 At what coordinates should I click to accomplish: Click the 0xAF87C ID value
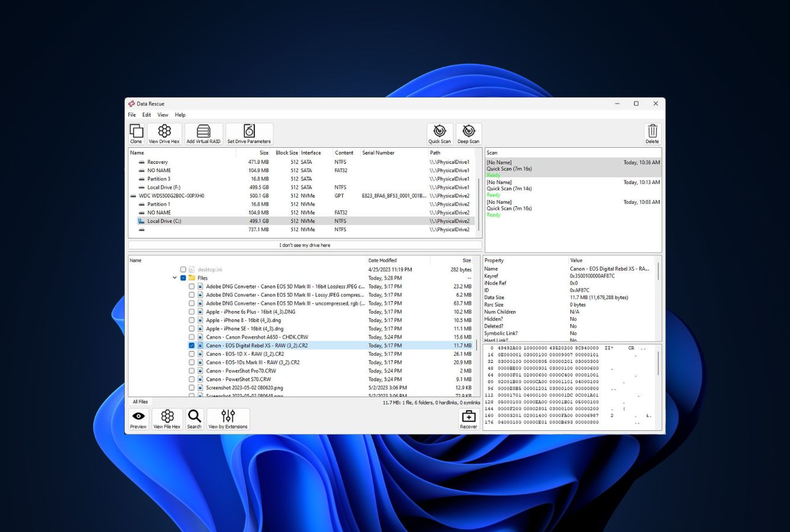[579, 290]
